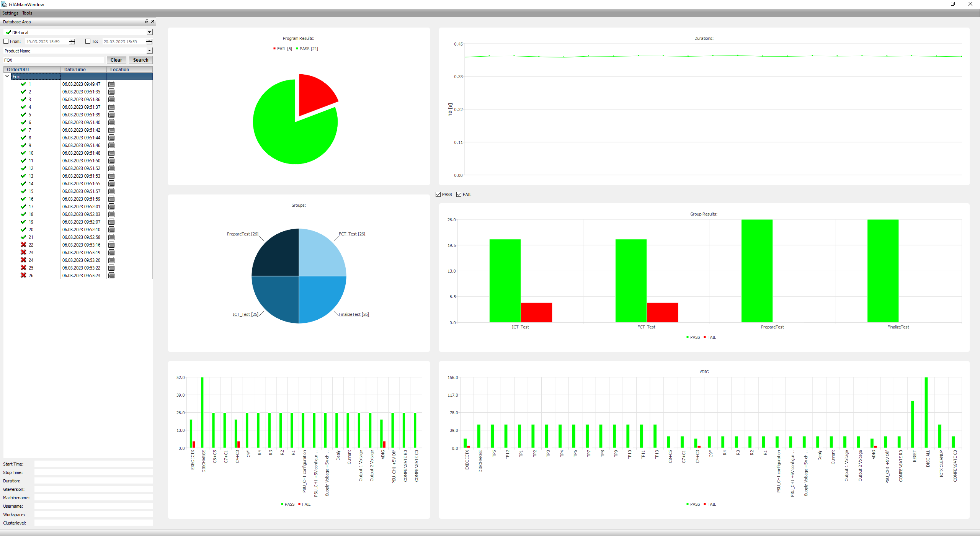Float the Database Area panel
Image resolution: width=980 pixels, height=536 pixels.
point(146,21)
